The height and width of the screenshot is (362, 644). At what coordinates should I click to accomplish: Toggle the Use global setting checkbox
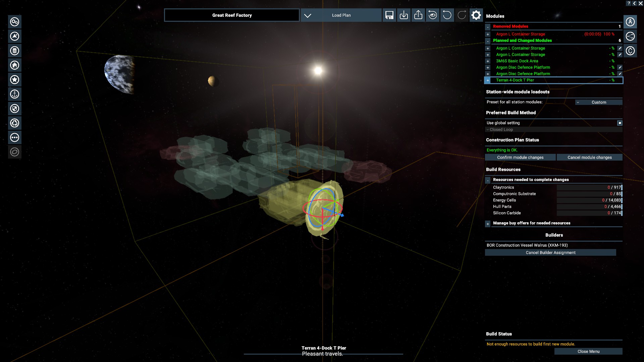pos(620,123)
